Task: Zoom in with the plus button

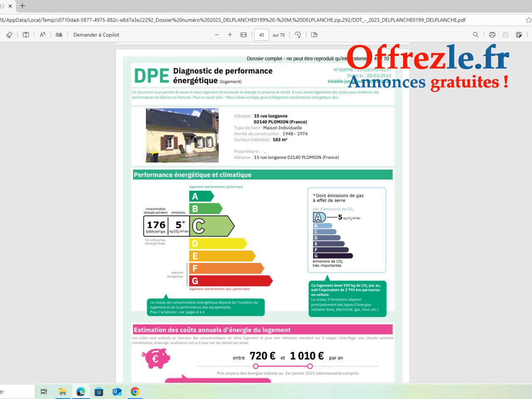Action: click(x=230, y=35)
